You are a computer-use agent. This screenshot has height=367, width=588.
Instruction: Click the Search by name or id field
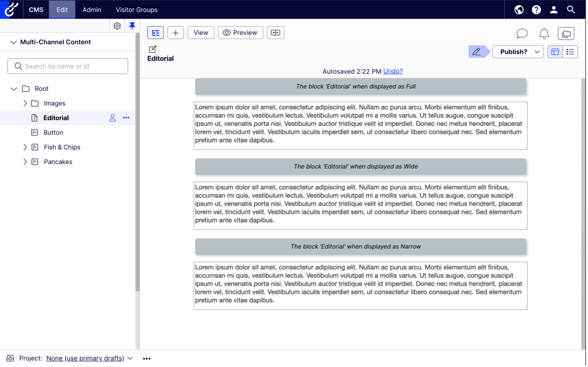68,66
